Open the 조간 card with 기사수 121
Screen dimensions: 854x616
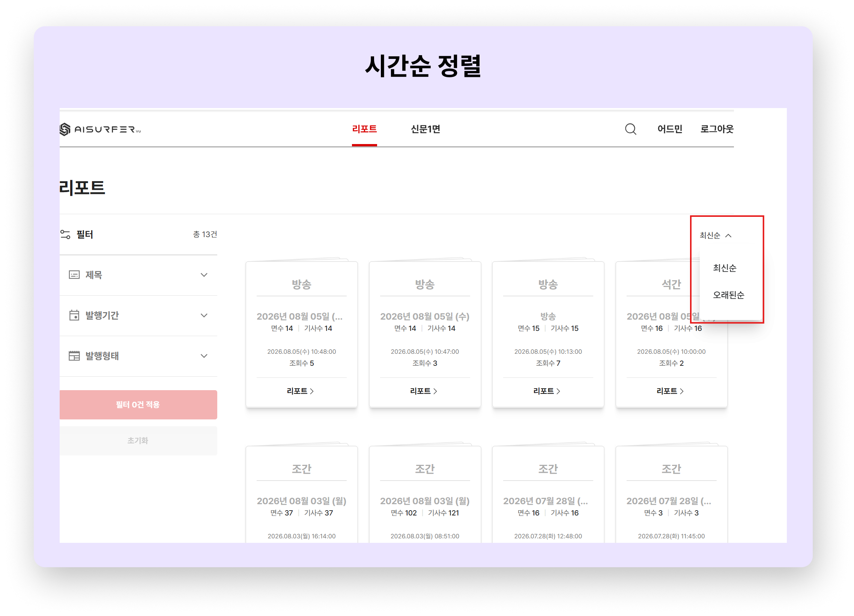click(x=425, y=494)
